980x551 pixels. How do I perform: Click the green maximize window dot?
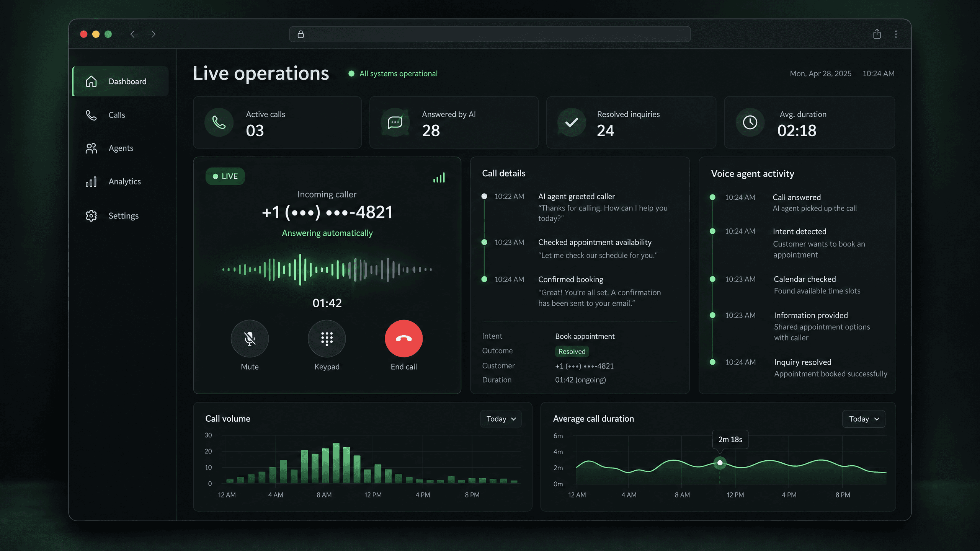pyautogui.click(x=108, y=34)
